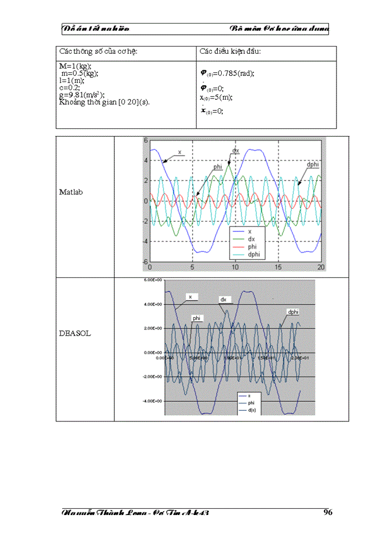Click the 'dphi' label box in DEASOL chart
This screenshot has width=392, height=538.
pyautogui.click(x=293, y=311)
